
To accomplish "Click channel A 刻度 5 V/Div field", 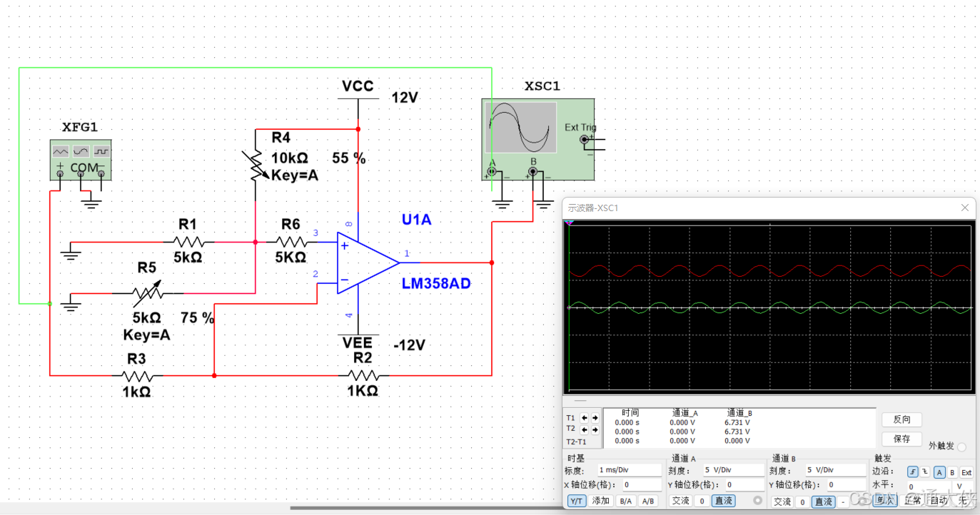I will click(x=733, y=470).
